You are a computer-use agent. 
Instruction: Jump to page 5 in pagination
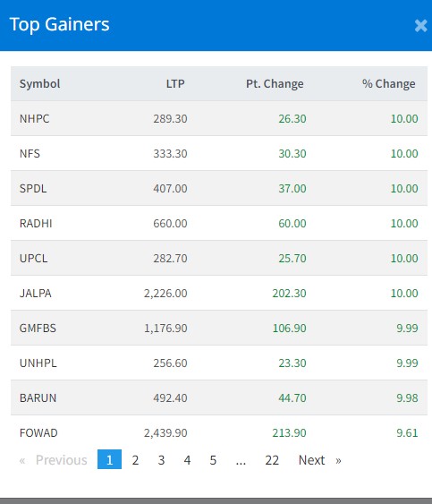[x=213, y=460]
